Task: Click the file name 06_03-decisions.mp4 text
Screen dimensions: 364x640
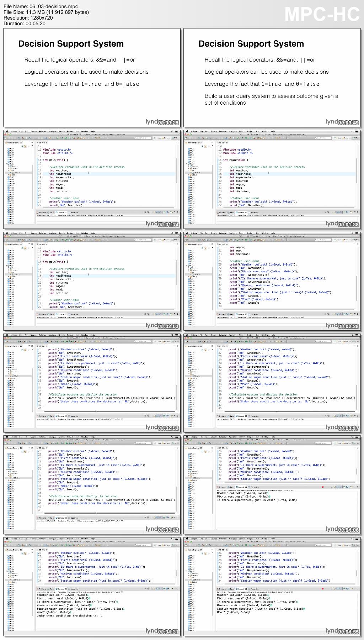Action: (x=53, y=6)
